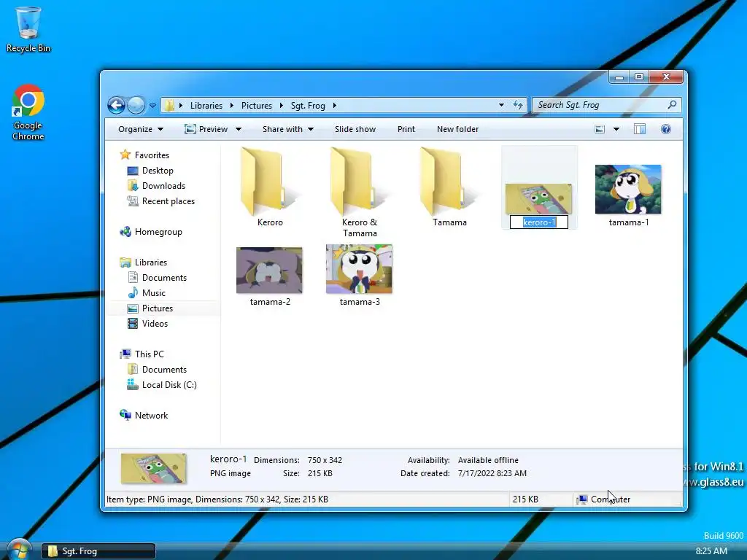Image resolution: width=747 pixels, height=560 pixels.
Task: Open the Help icon
Action: [x=666, y=129]
